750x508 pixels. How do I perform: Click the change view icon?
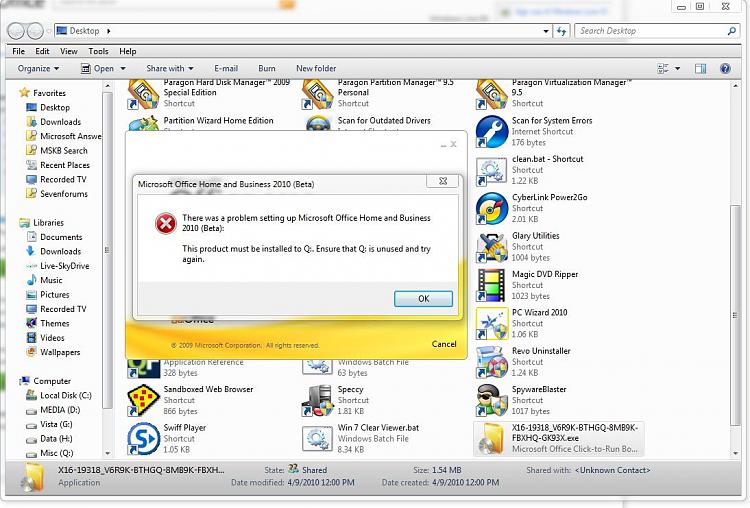click(663, 68)
